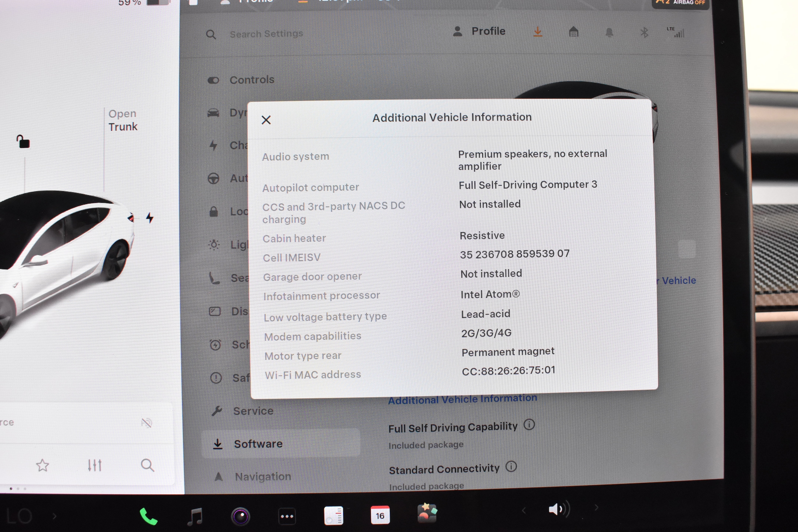Select the Wi-Fi MAC address value
The height and width of the screenshot is (532, 798).
[508, 371]
